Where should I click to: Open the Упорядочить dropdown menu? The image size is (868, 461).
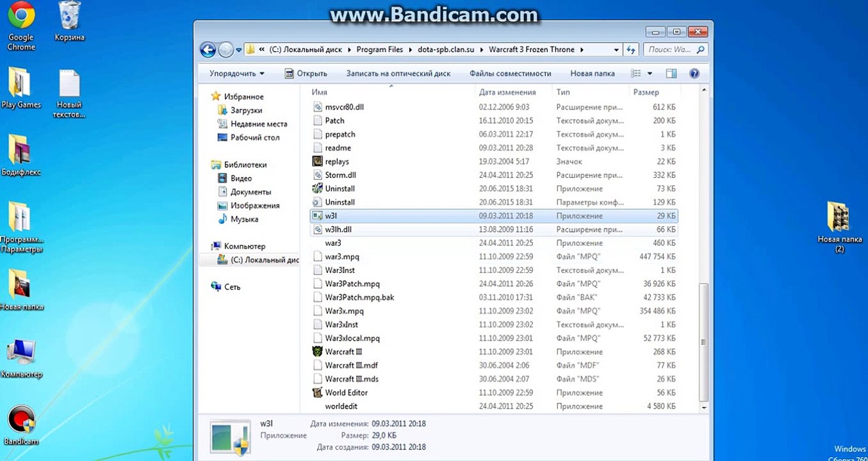[237, 74]
